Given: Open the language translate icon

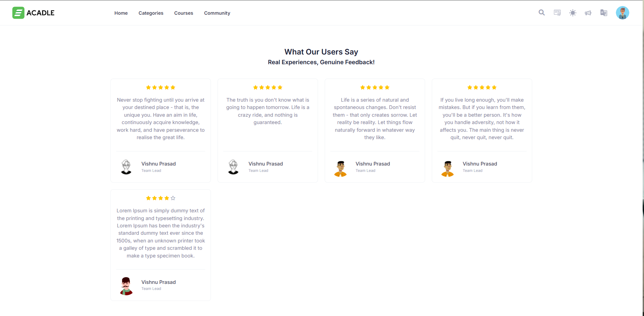Looking at the screenshot, I should tap(604, 13).
